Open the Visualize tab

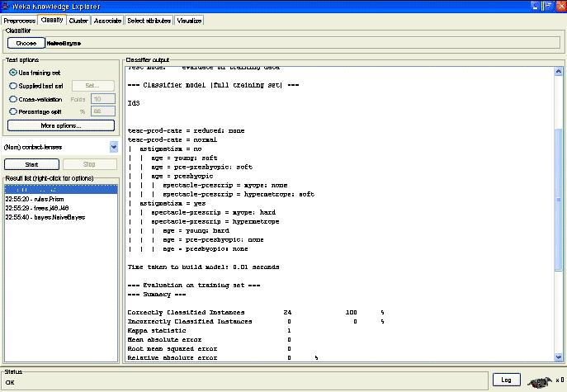point(189,21)
